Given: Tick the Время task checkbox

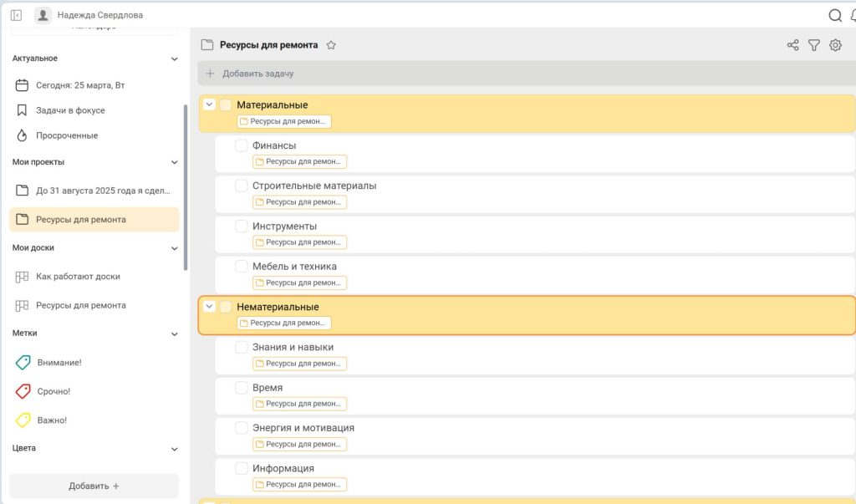Looking at the screenshot, I should [x=241, y=388].
